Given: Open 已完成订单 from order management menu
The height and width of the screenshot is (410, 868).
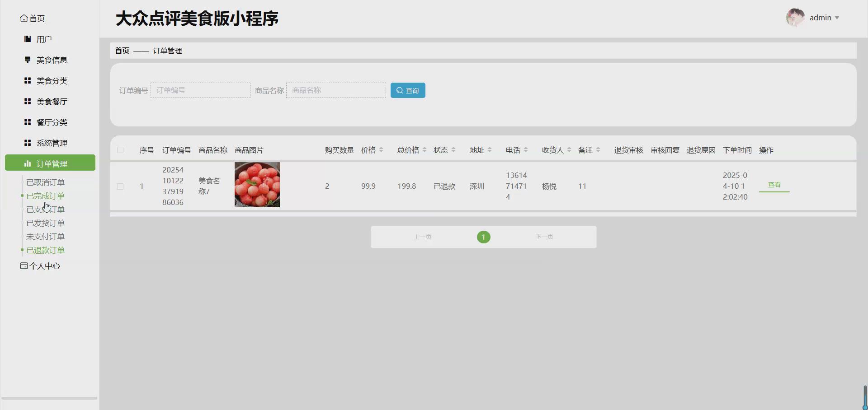Looking at the screenshot, I should tap(45, 196).
